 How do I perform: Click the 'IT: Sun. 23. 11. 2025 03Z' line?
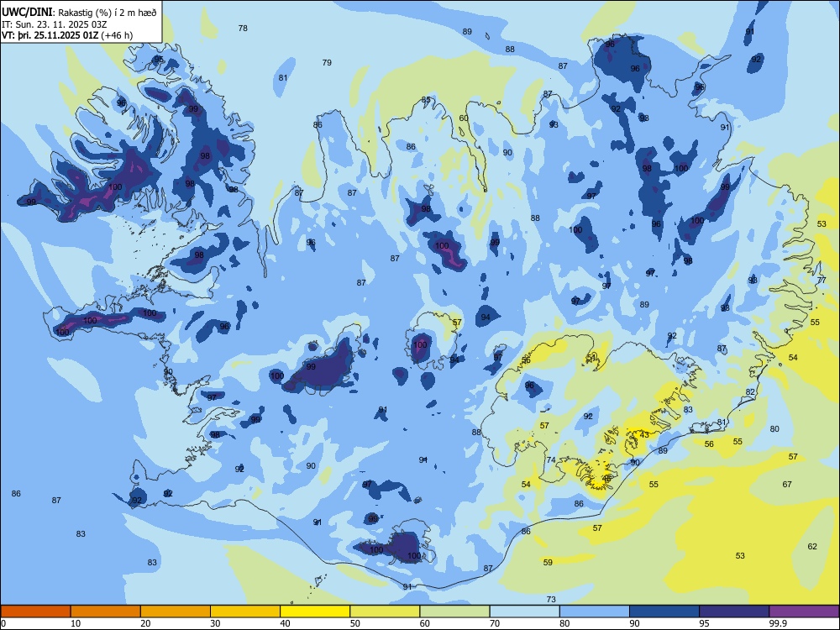tap(55, 24)
